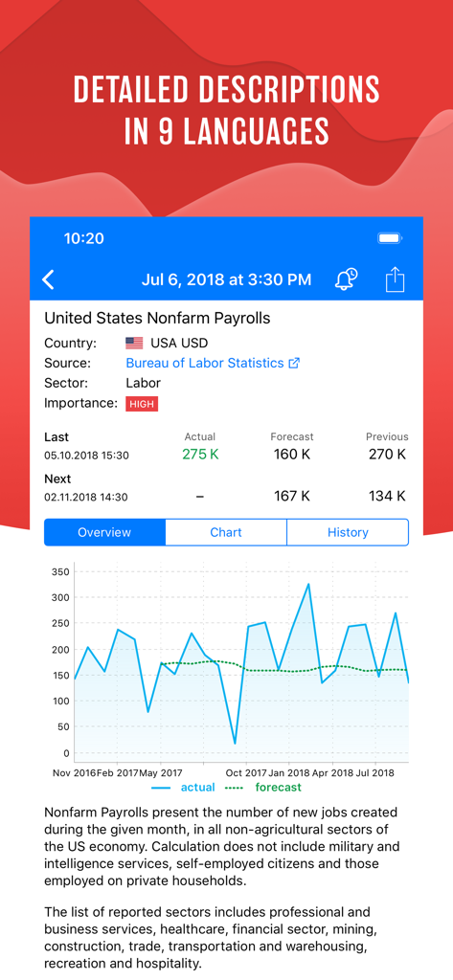453x980 pixels.
Task: Tap the header date 'Jul 6, 2018 at 3:30 PM'
Action: tap(226, 279)
